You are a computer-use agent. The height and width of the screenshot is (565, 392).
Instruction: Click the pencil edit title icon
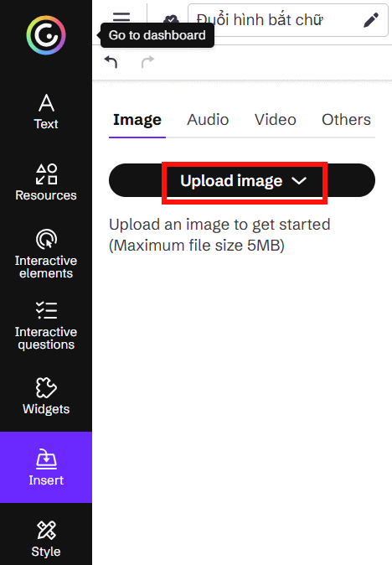click(x=371, y=20)
